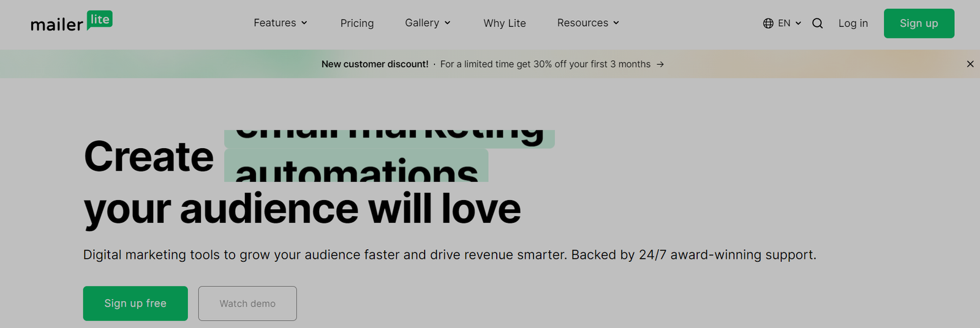The width and height of the screenshot is (980, 328).
Task: Click the bold New customer discount text
Action: point(375,64)
